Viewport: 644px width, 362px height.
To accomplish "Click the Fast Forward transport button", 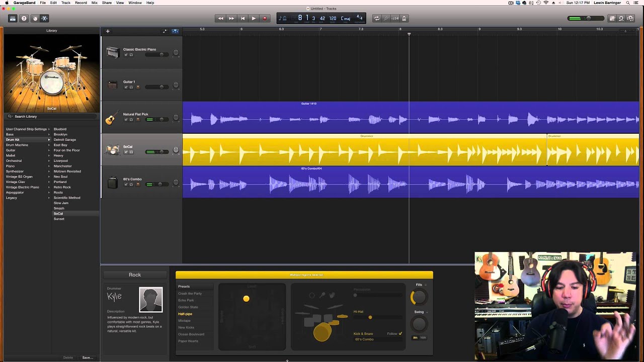I will click(x=231, y=19).
